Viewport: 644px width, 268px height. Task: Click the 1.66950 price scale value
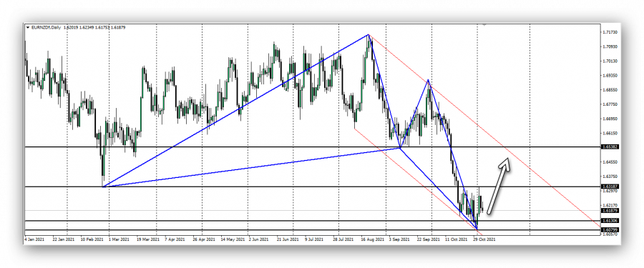[x=610, y=119]
